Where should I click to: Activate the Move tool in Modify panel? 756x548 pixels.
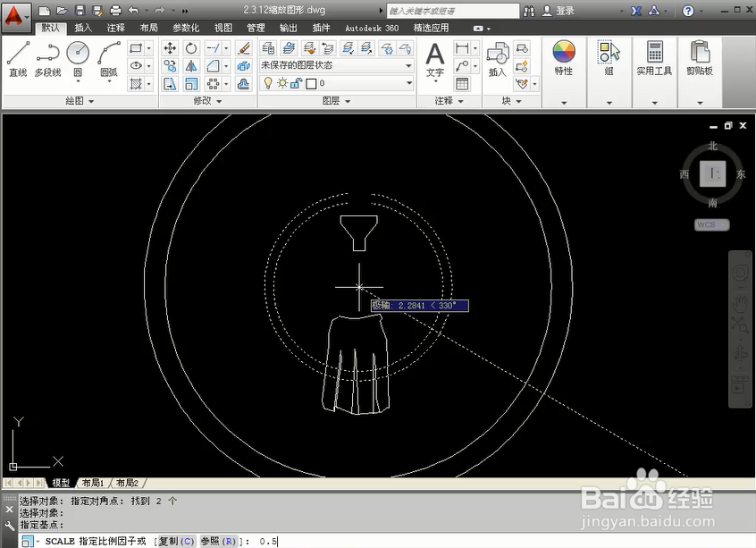170,48
